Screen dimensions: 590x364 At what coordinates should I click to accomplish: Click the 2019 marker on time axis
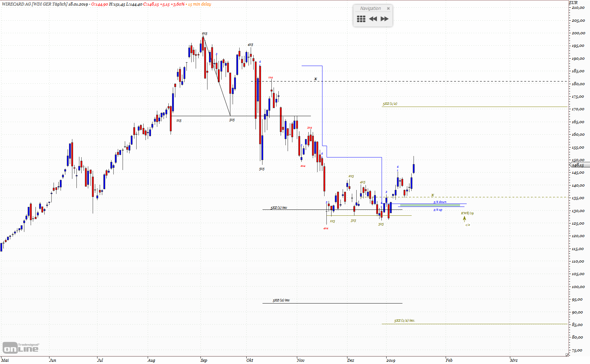click(391, 360)
